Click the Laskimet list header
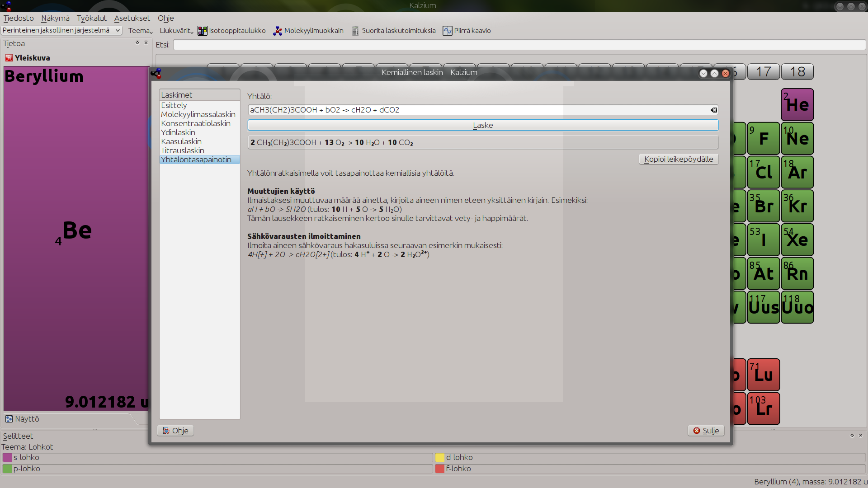 [x=199, y=95]
